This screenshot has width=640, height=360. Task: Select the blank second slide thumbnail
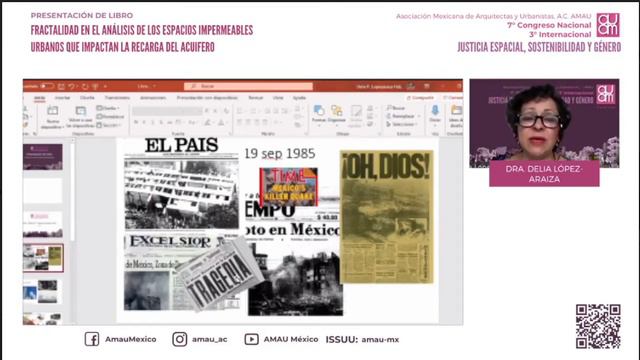[x=43, y=190]
